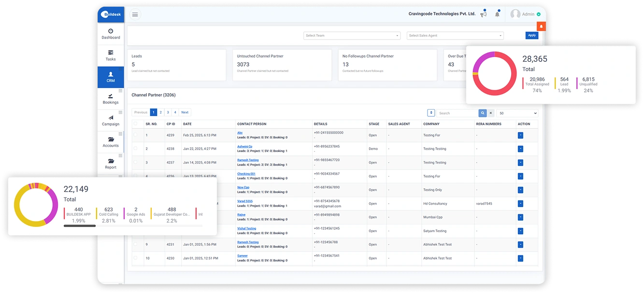Open announcements megaphone icon

click(x=483, y=14)
